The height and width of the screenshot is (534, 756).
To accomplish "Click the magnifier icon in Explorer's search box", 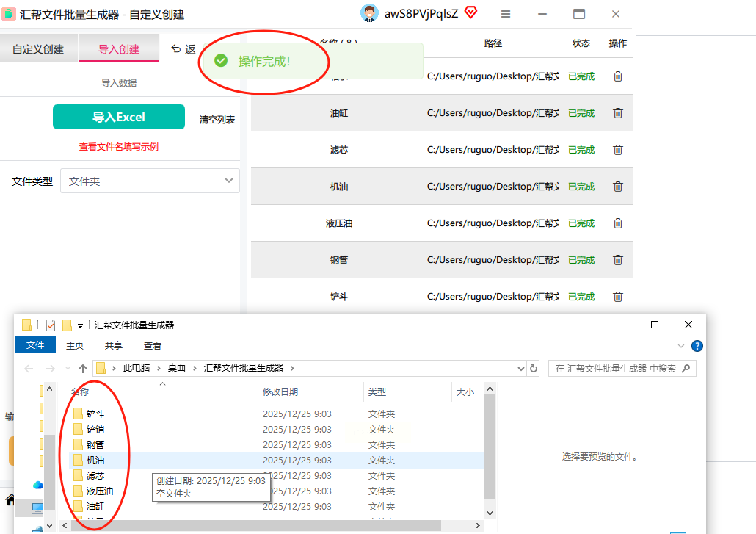I will point(686,369).
